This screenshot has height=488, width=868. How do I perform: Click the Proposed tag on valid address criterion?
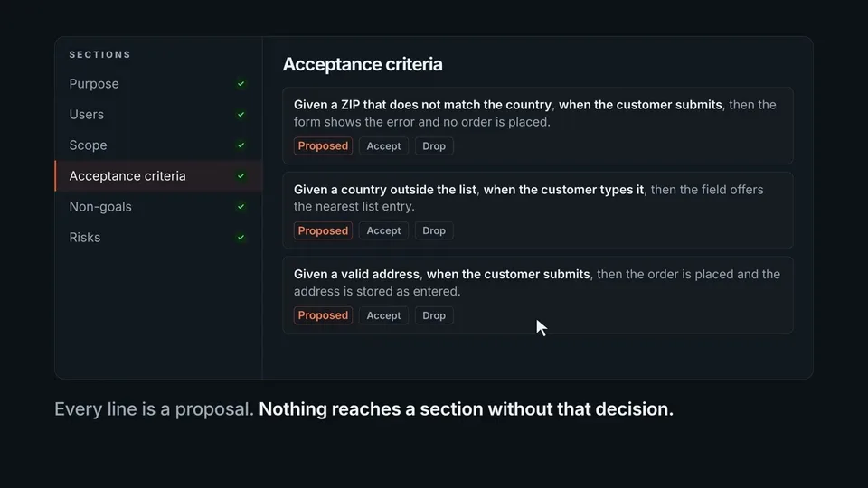323,315
